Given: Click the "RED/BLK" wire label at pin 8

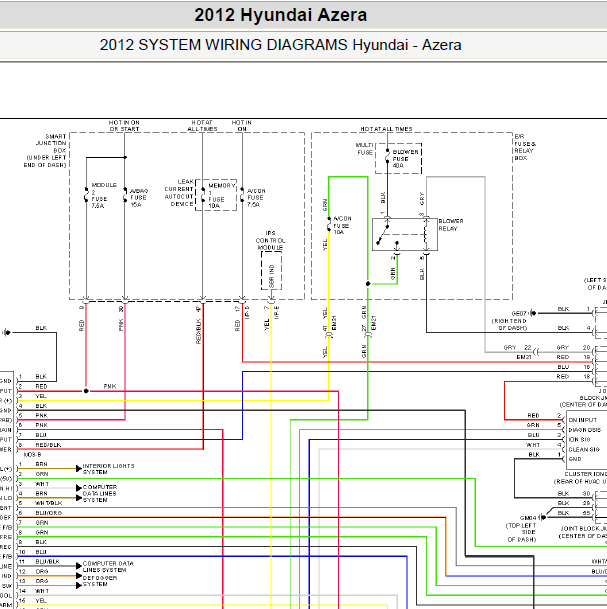Looking at the screenshot, I should 48,445.
